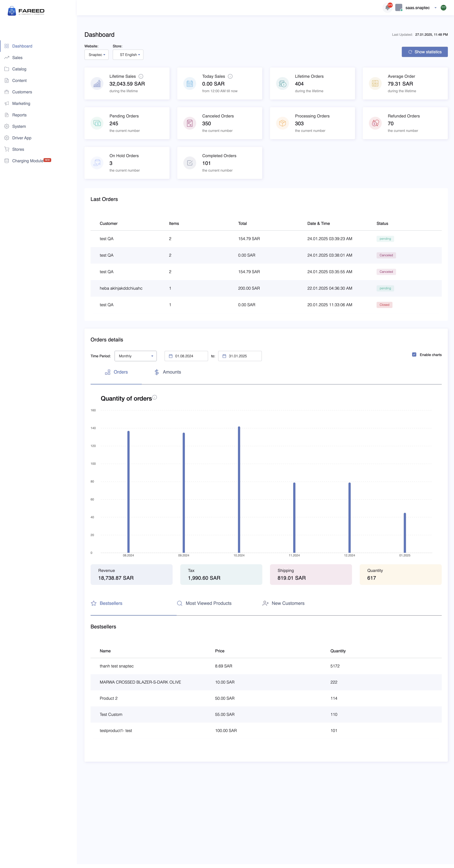454x868 pixels.
Task: Click the 10.2024 bar in orders chart
Action: 239,490
